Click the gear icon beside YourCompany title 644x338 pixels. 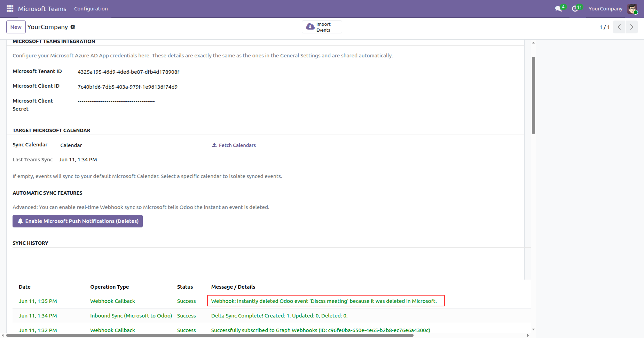(x=73, y=27)
